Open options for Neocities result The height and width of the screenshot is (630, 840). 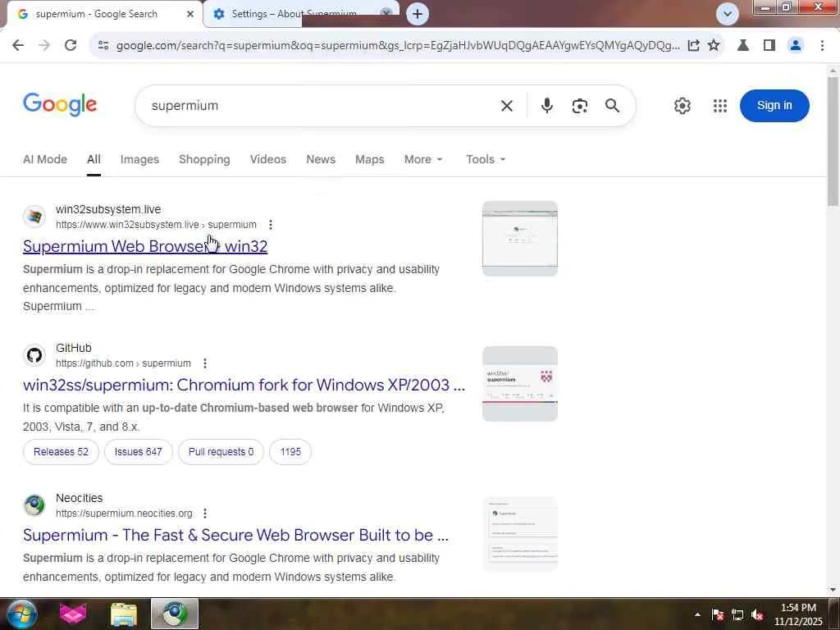pyautogui.click(x=204, y=514)
